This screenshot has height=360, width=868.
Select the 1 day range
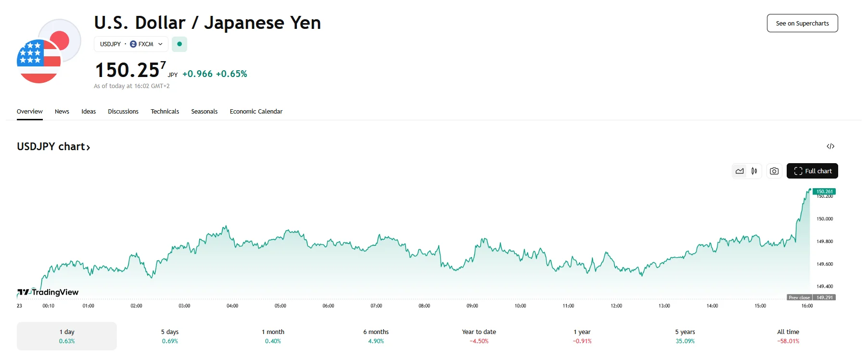(x=67, y=336)
